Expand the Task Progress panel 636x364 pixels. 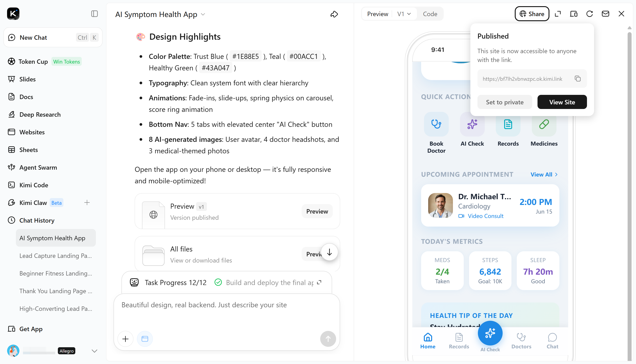319,283
